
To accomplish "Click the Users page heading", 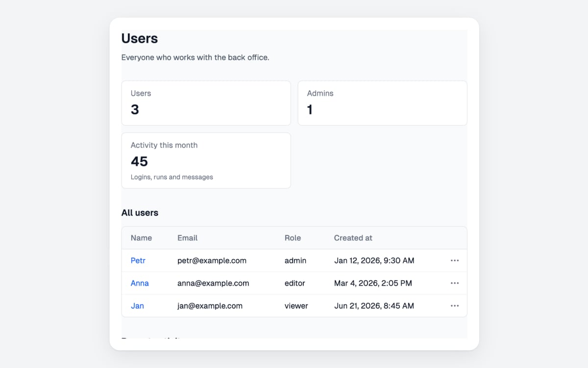I will coord(140,38).
